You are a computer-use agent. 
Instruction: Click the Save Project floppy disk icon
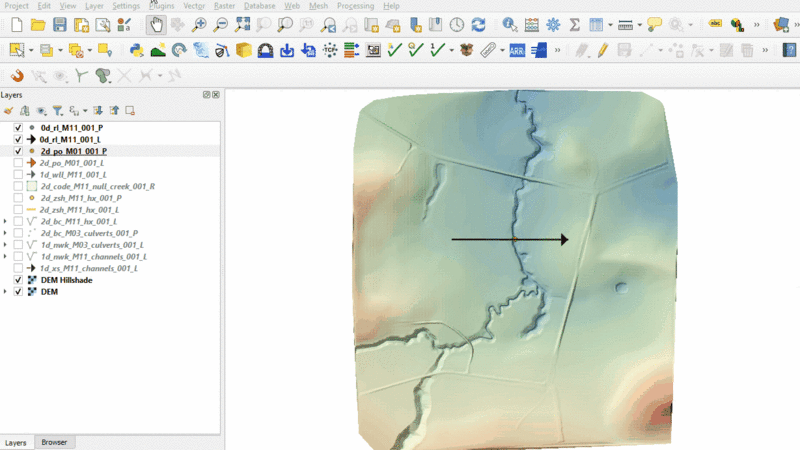tap(60, 24)
